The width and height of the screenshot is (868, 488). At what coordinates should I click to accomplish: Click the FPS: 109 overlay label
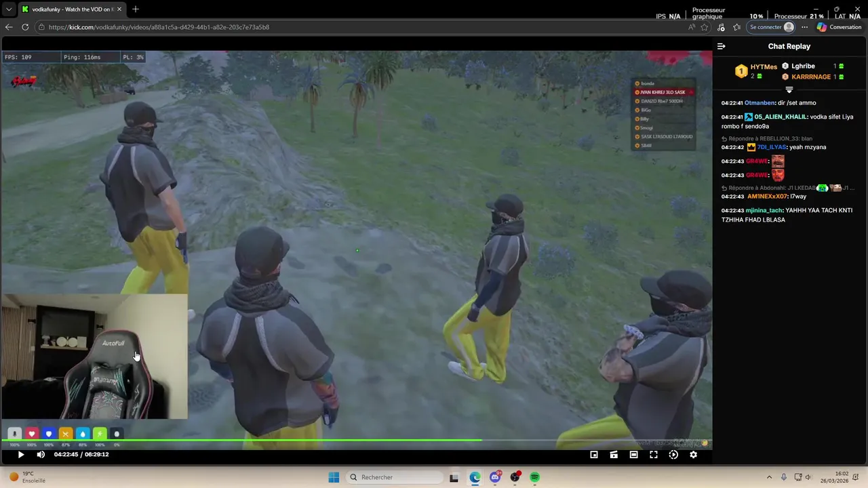[x=18, y=58]
